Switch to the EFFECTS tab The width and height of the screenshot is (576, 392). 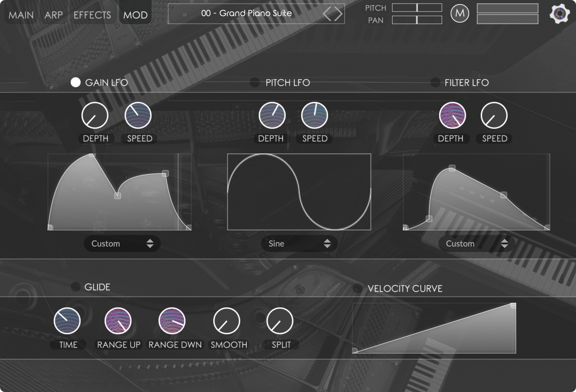coord(92,15)
